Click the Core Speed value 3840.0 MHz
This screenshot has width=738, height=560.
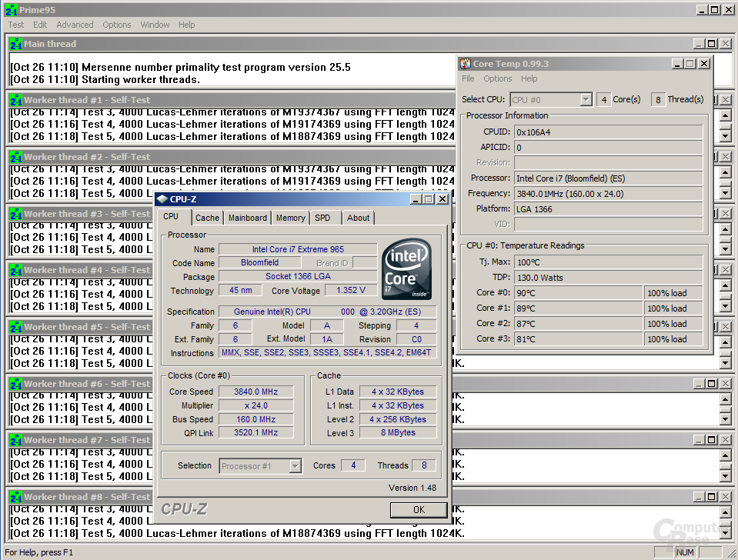(256, 392)
